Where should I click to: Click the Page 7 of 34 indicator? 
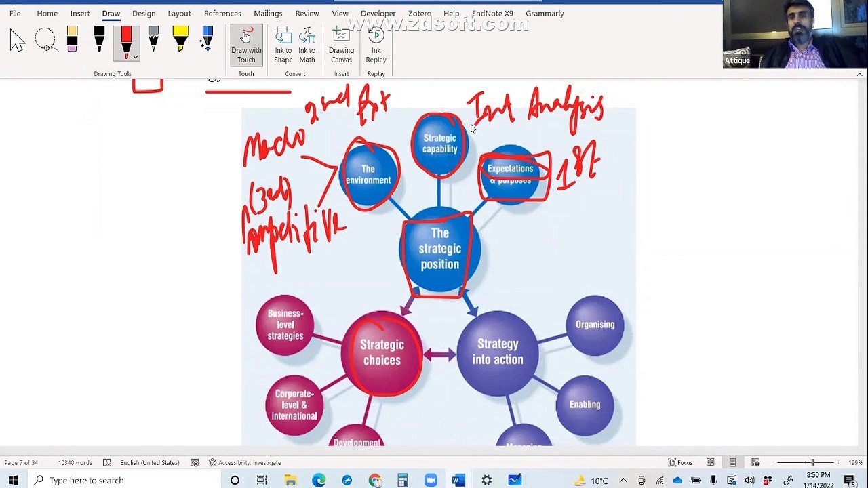click(21, 462)
